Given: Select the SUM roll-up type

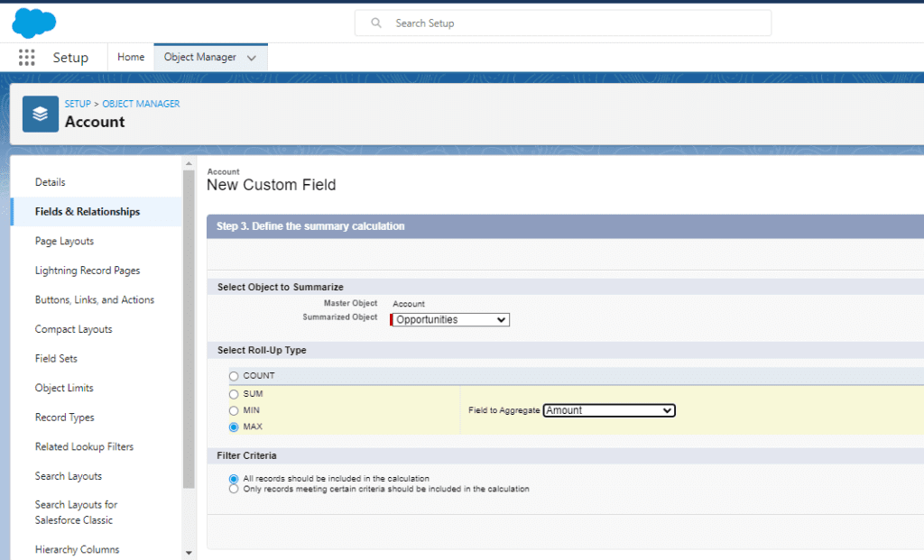Looking at the screenshot, I should click(234, 394).
